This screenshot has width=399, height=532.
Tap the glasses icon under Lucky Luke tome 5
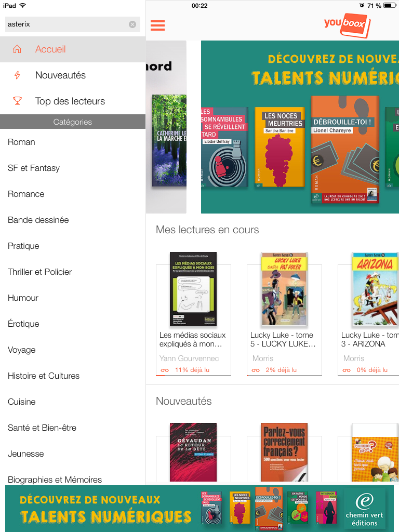(256, 370)
